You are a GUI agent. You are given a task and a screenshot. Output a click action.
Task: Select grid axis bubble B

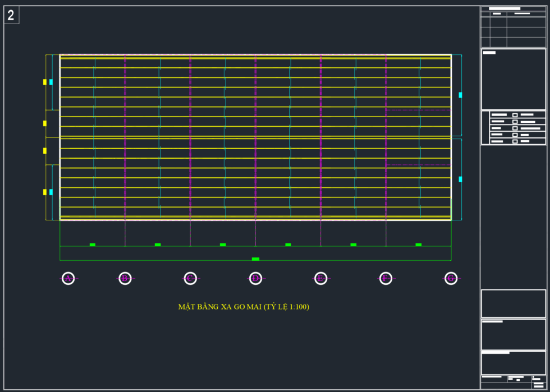click(125, 278)
